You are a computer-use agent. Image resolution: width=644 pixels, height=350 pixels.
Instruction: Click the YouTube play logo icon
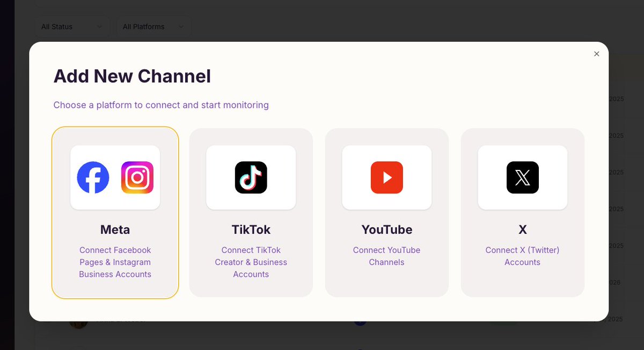pos(386,177)
